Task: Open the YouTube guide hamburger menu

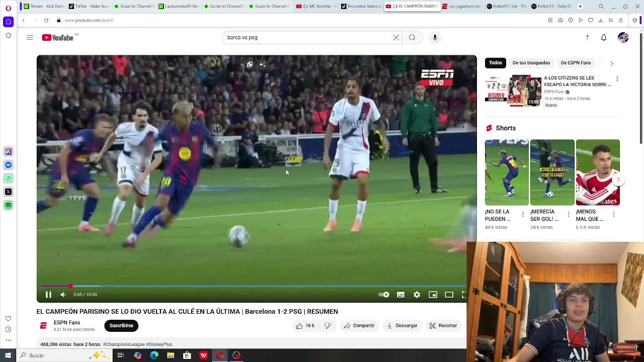Action: pos(30,37)
